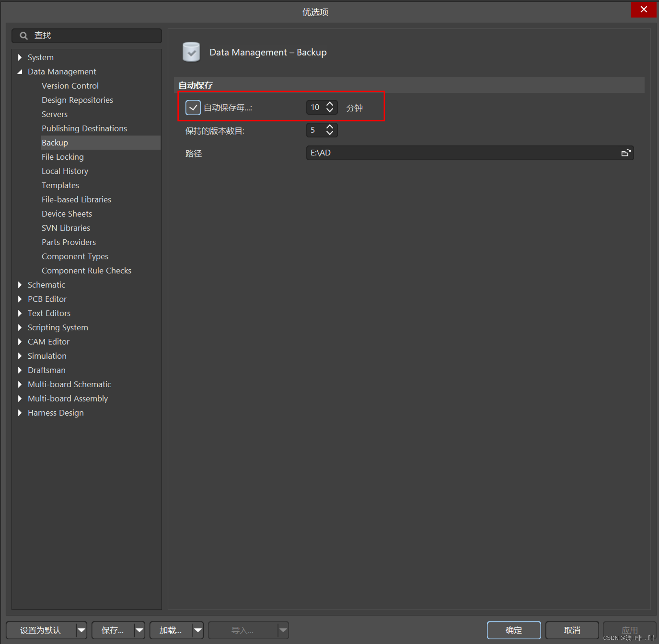Open the 保存 button dropdown arrow

(x=139, y=630)
